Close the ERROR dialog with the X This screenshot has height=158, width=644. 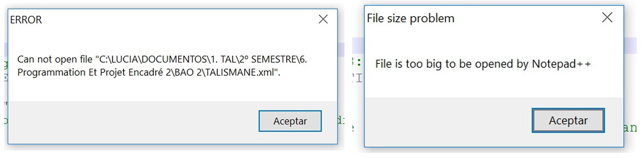tap(323, 19)
